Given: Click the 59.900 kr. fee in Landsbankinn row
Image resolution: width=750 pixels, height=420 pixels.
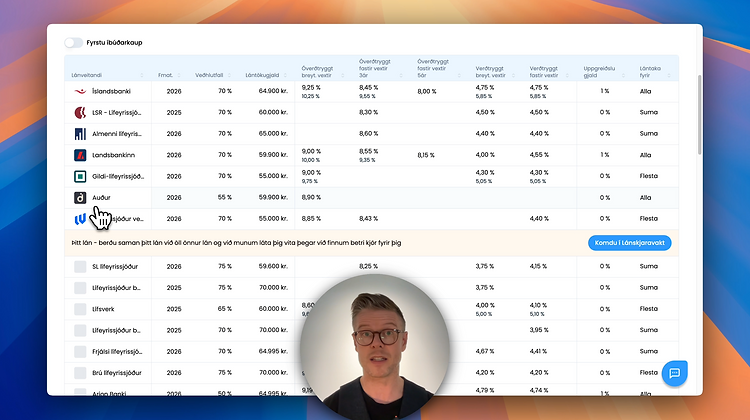Looking at the screenshot, I should (273, 155).
